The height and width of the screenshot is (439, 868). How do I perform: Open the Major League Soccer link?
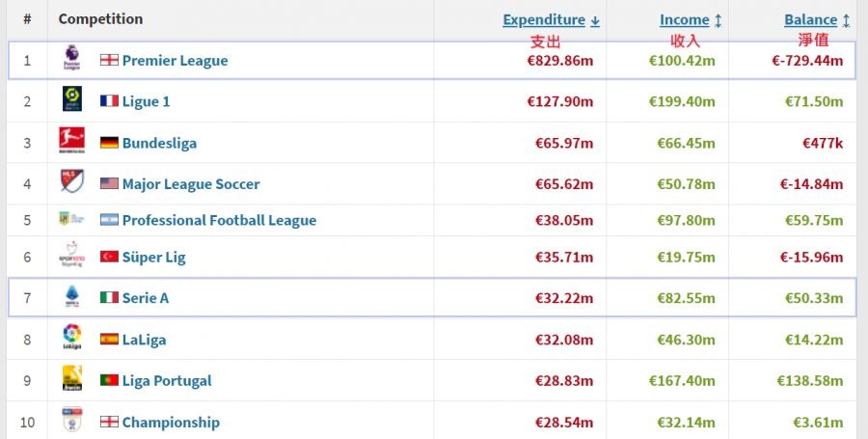pyautogui.click(x=191, y=183)
